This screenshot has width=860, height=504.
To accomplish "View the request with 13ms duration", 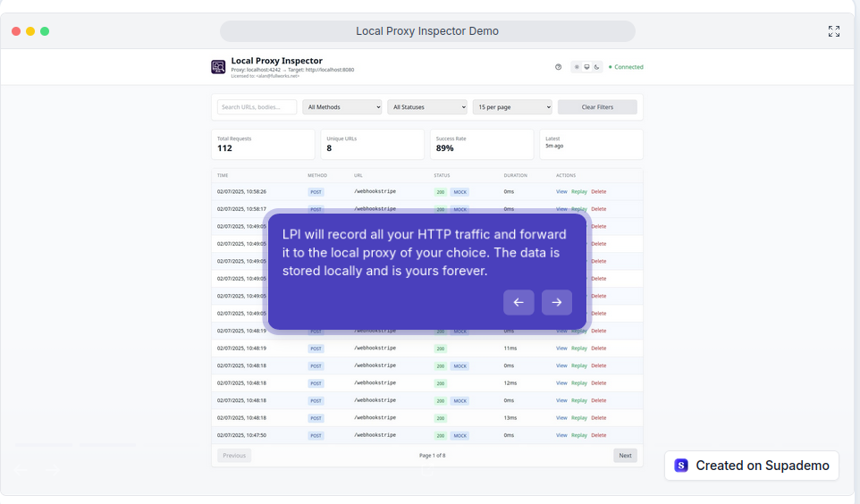I will click(561, 418).
